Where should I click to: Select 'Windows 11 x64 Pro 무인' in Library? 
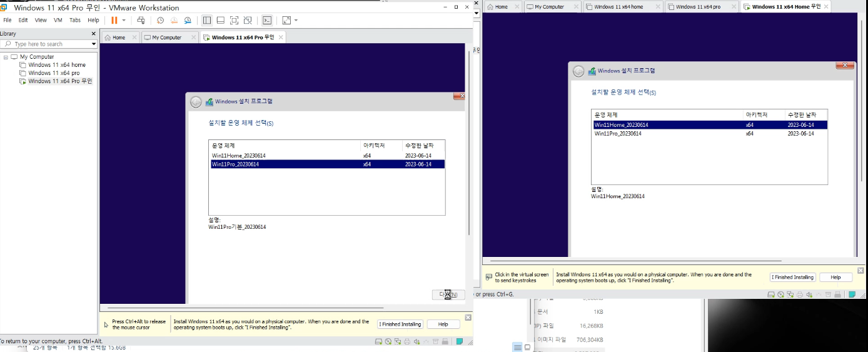point(60,81)
